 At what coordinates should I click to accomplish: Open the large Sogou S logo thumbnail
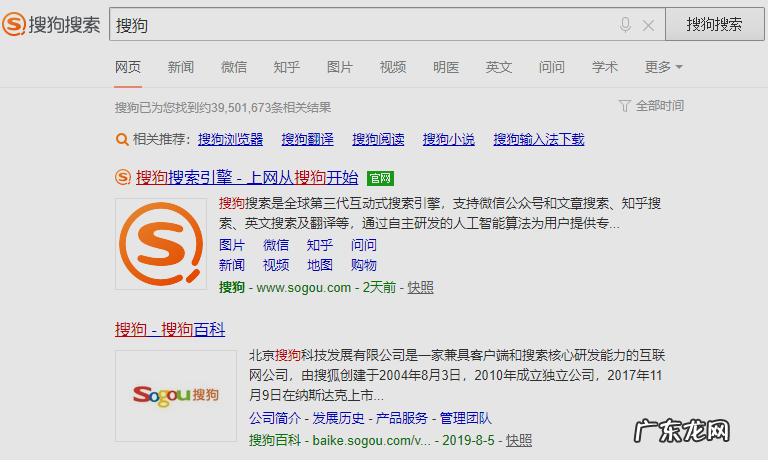click(x=160, y=243)
